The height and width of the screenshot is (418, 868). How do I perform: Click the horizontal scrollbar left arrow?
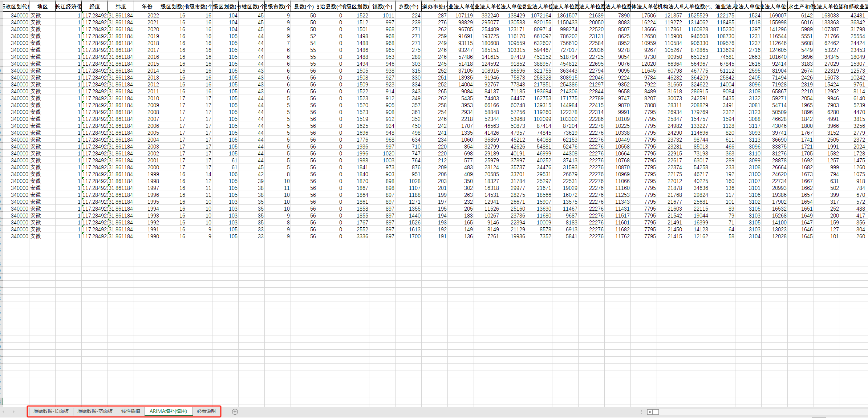click(x=650, y=412)
